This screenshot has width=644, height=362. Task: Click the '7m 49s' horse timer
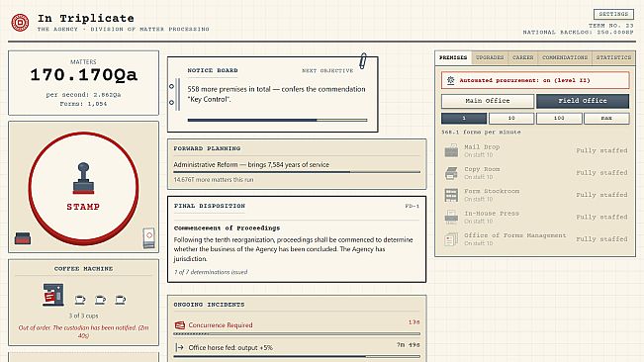click(x=409, y=345)
